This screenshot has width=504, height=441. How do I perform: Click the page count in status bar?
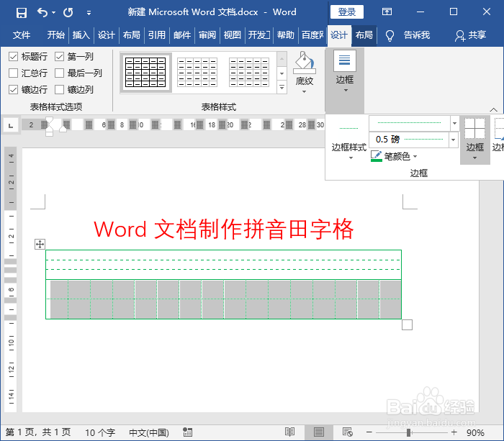coord(38,432)
